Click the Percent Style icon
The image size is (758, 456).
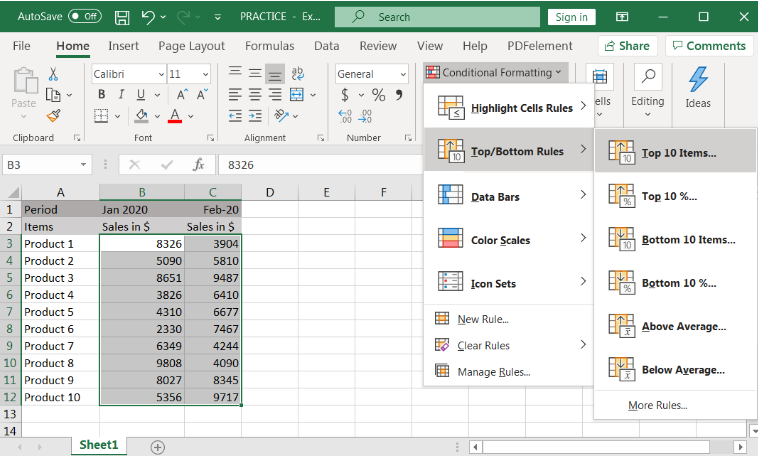point(379,95)
